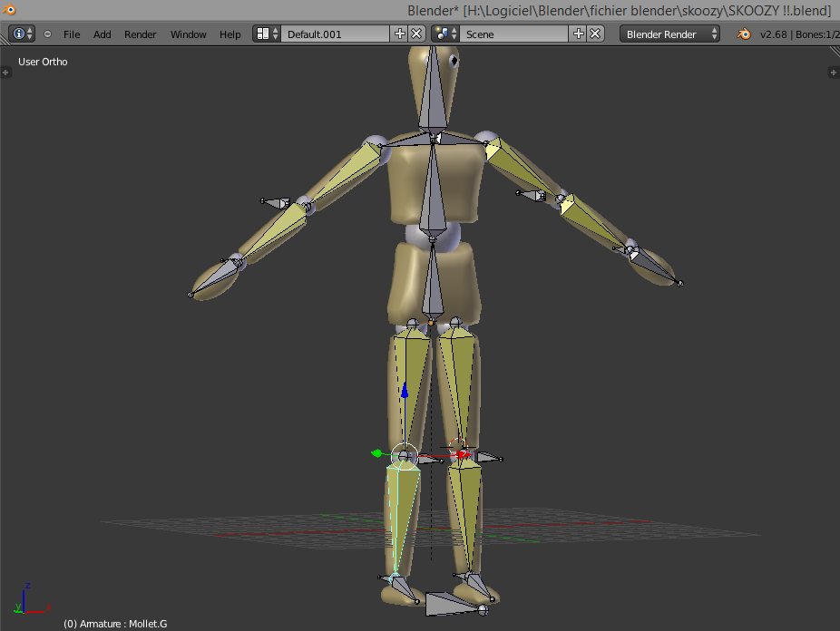Open the Render menu
The width and height of the screenshot is (840, 631).
coord(141,34)
